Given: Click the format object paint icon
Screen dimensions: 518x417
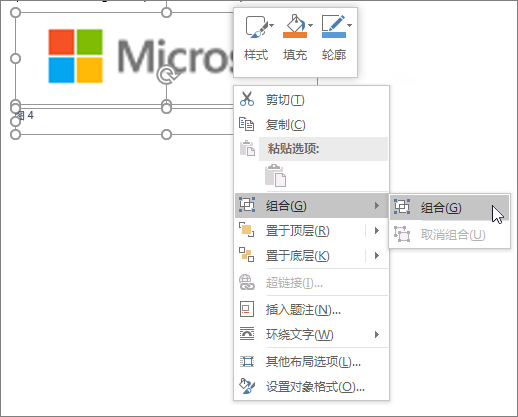Looking at the screenshot, I should pyautogui.click(x=247, y=386).
